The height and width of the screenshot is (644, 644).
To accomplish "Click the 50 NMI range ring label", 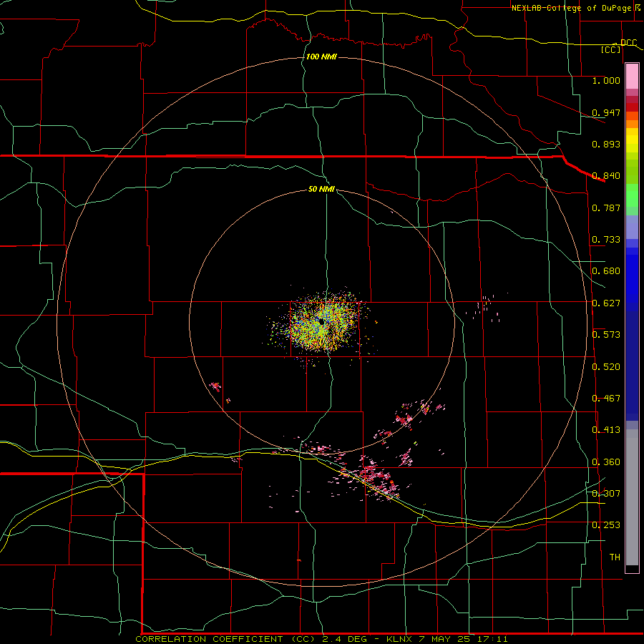I will pos(321,189).
